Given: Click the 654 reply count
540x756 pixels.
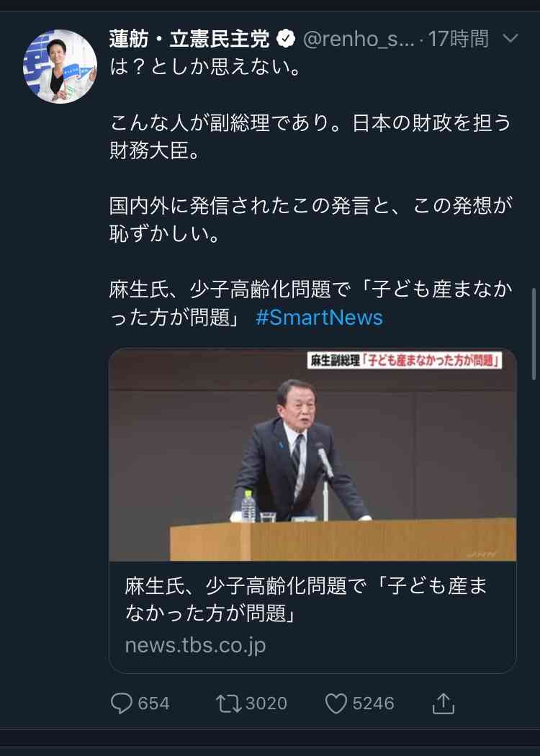Looking at the screenshot, I should click(x=154, y=703).
